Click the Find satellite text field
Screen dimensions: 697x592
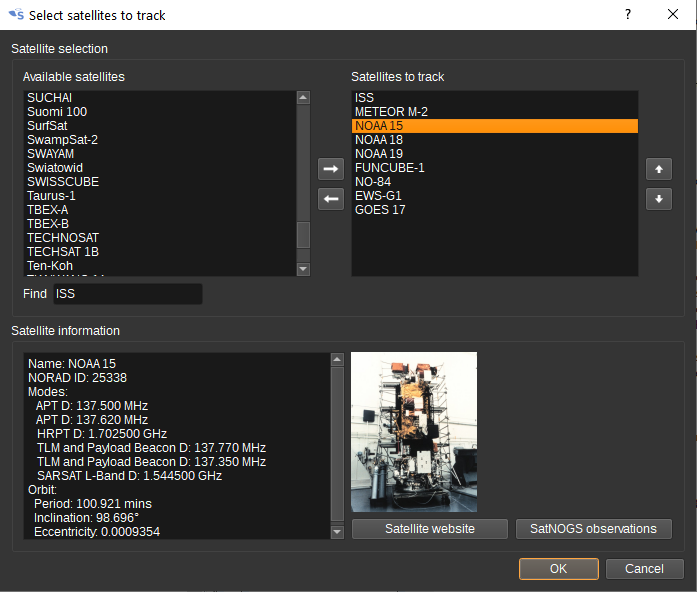pos(127,294)
